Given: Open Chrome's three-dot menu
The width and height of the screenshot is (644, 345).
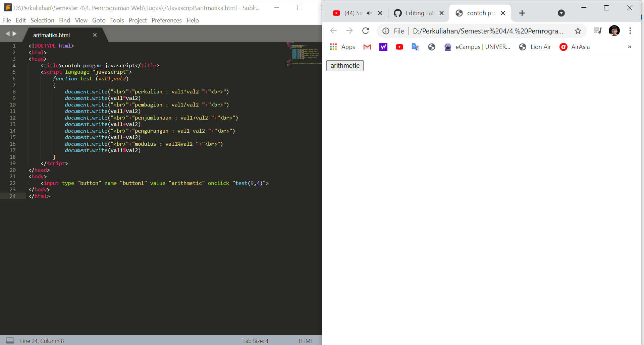Looking at the screenshot, I should [630, 30].
